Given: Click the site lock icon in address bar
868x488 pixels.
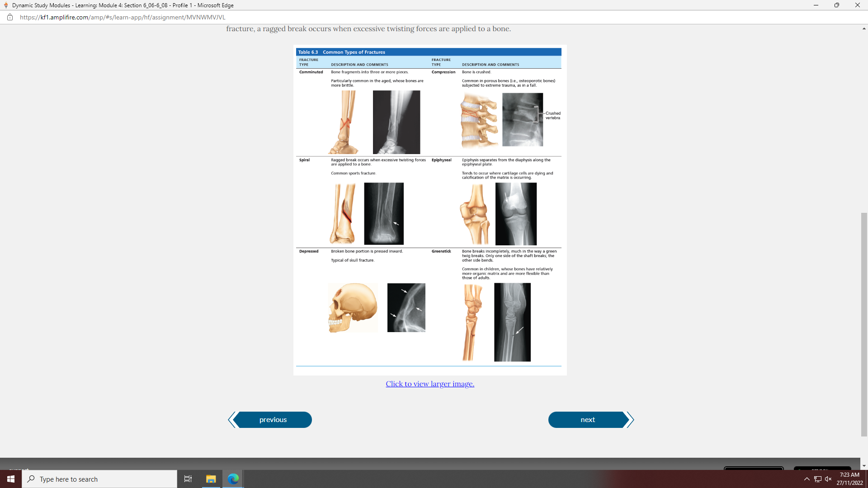Looking at the screenshot, I should [x=9, y=17].
